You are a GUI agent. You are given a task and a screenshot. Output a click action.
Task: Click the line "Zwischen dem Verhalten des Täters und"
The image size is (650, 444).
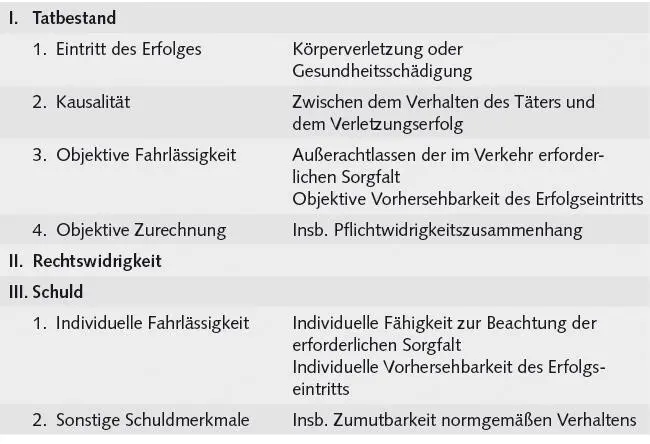[x=443, y=102]
